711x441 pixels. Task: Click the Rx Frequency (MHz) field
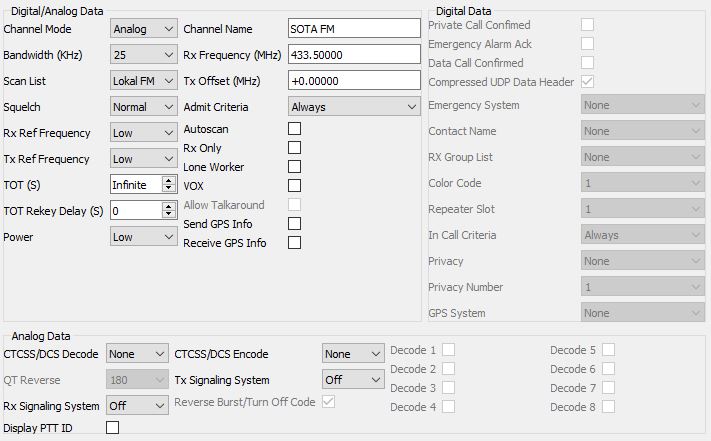[x=354, y=55]
